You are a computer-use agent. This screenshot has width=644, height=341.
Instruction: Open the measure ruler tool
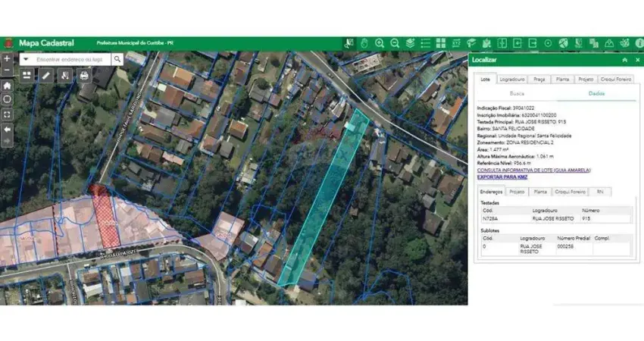pos(46,76)
